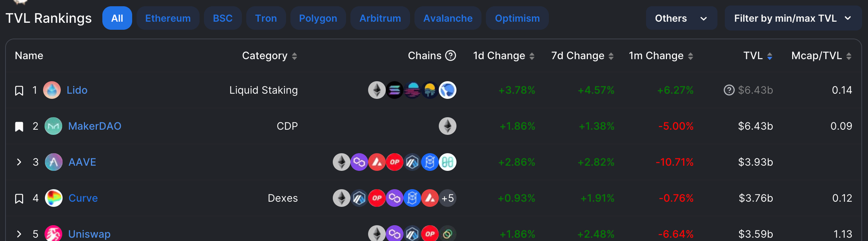This screenshot has height=241, width=868.
Task: Expand the AAVE row
Action: pos(19,162)
